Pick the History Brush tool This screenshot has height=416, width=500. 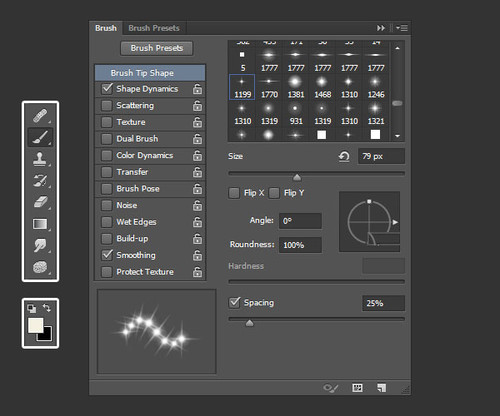[40, 180]
